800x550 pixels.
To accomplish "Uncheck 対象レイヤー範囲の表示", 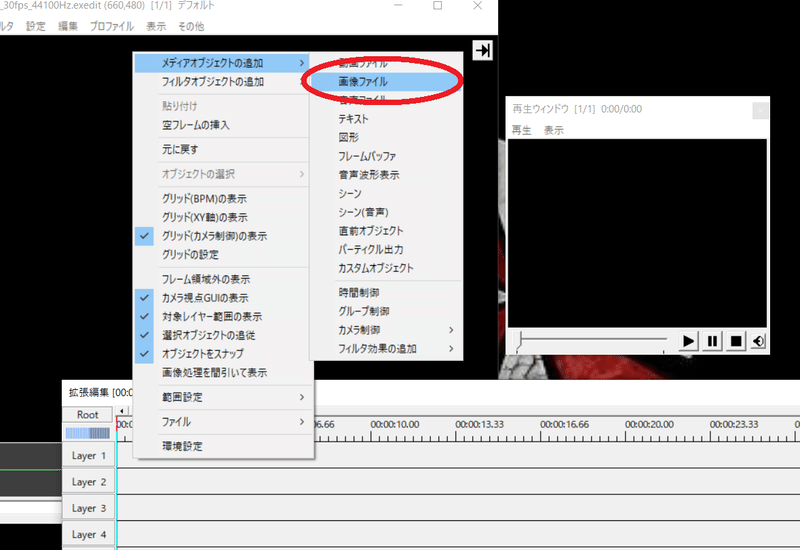I will pos(221,316).
